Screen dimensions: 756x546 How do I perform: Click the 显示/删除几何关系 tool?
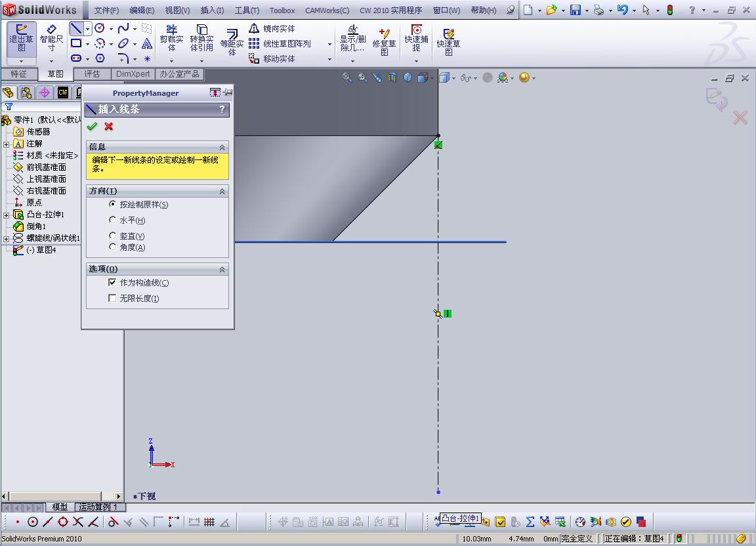pos(353,38)
